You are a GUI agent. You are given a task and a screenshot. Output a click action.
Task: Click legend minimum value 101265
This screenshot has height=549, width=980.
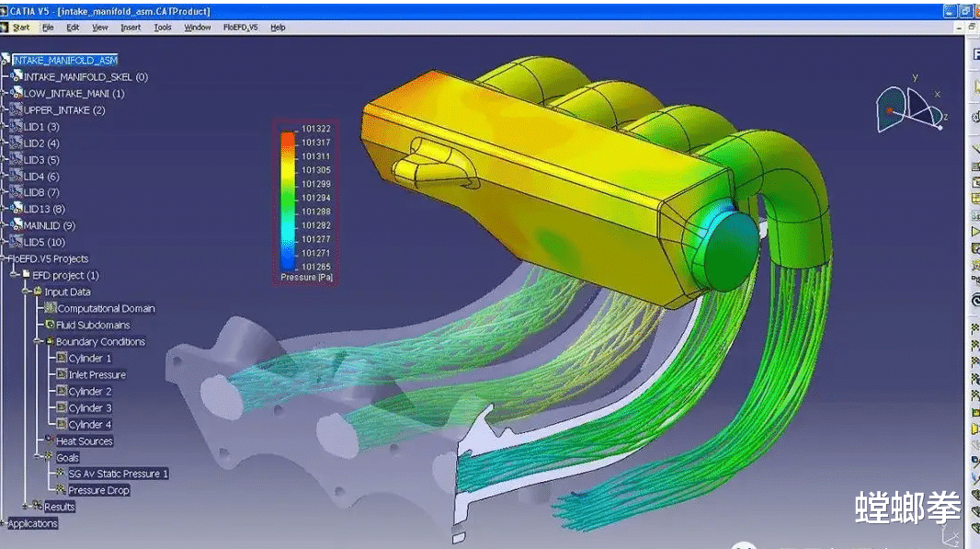click(x=316, y=267)
